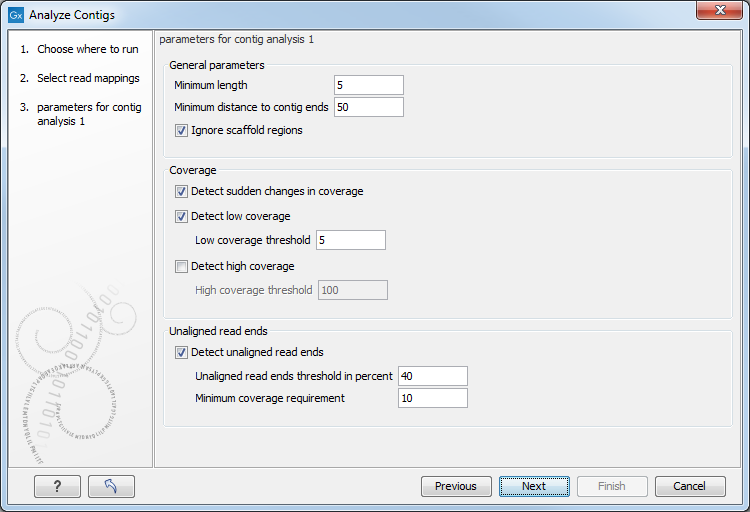750x512 pixels.
Task: Click the 'Unaligned read ends threshold in percent' label
Action: pyautogui.click(x=294, y=376)
